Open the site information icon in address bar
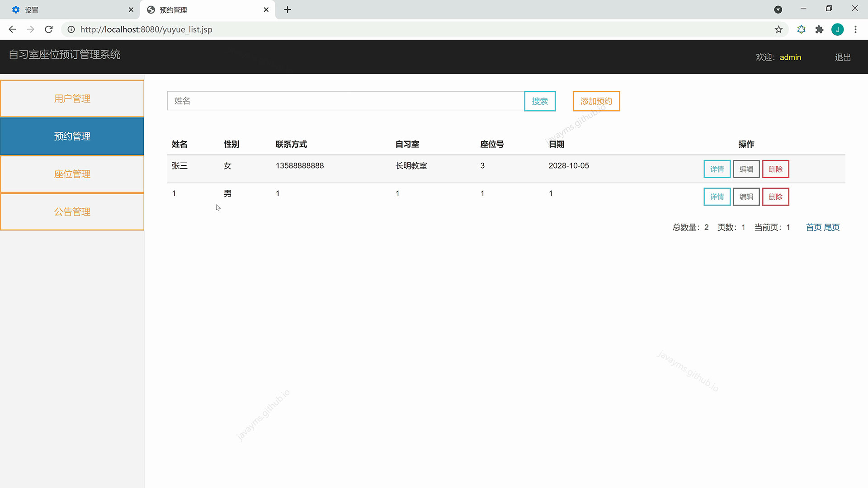Viewport: 868px width, 488px height. coord(71,29)
